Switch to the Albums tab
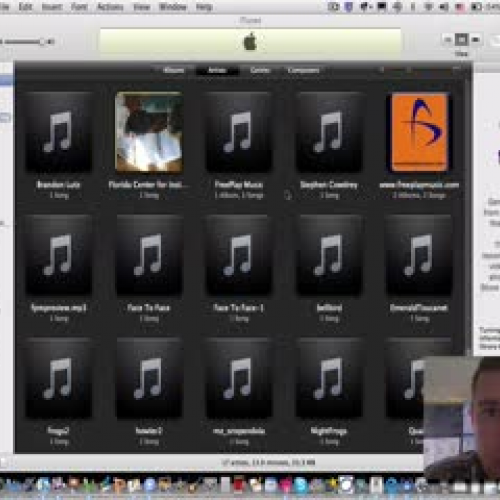This screenshot has height=500, width=500. coord(174,70)
